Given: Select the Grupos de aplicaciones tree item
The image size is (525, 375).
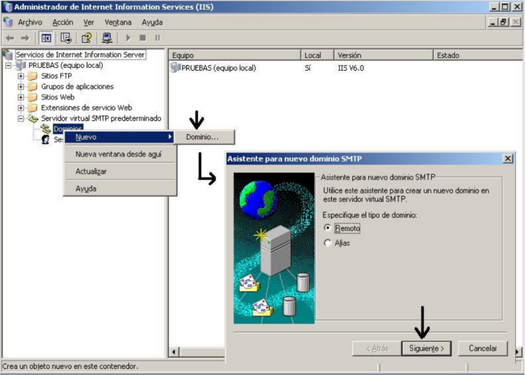Looking at the screenshot, I should [x=77, y=87].
